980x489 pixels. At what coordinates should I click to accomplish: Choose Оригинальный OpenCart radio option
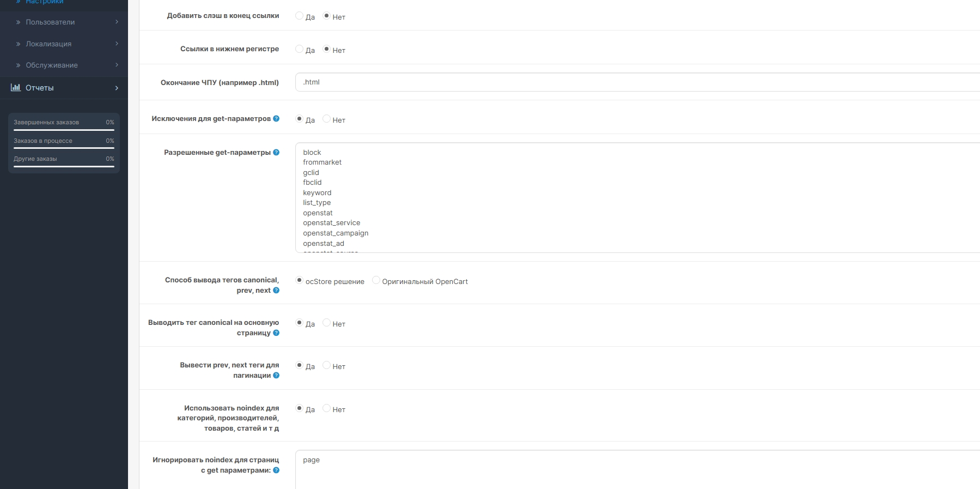376,280
